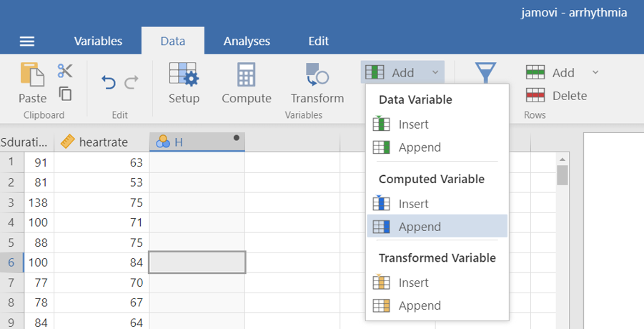Delete the selected rows

tap(556, 96)
